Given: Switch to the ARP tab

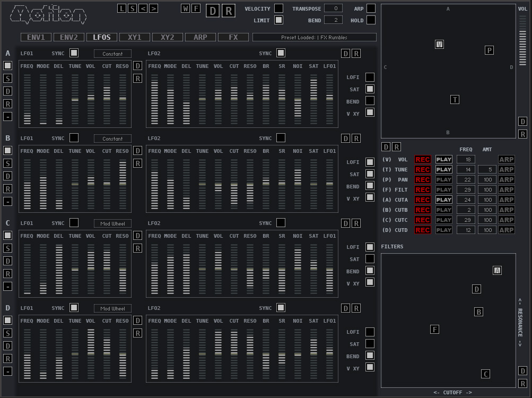Looking at the screenshot, I should pyautogui.click(x=199, y=37).
